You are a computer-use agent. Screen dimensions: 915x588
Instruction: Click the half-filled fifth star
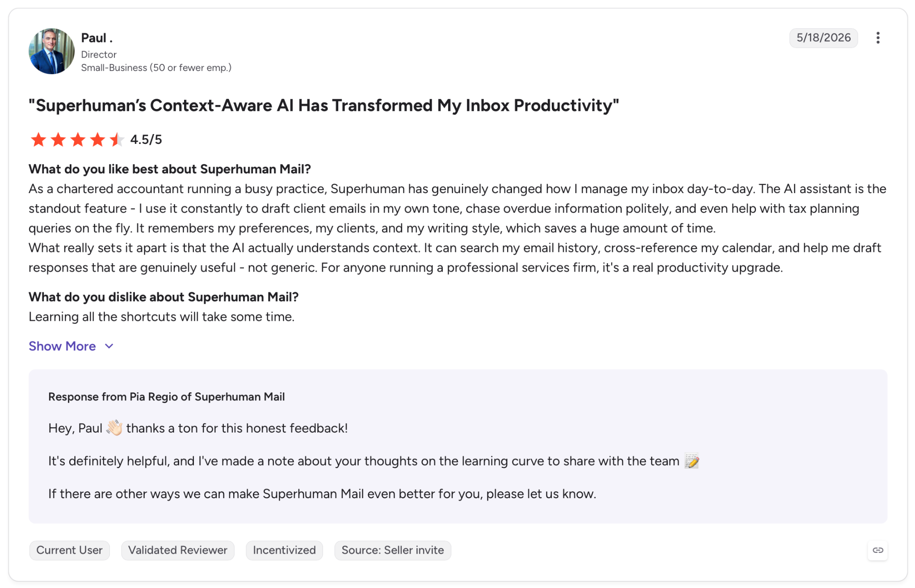(x=117, y=140)
